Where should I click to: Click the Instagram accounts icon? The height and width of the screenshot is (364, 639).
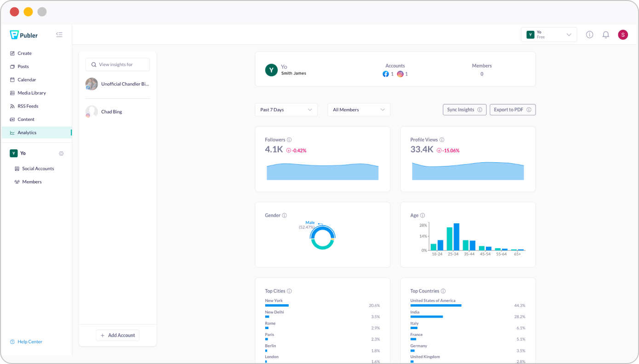(399, 74)
